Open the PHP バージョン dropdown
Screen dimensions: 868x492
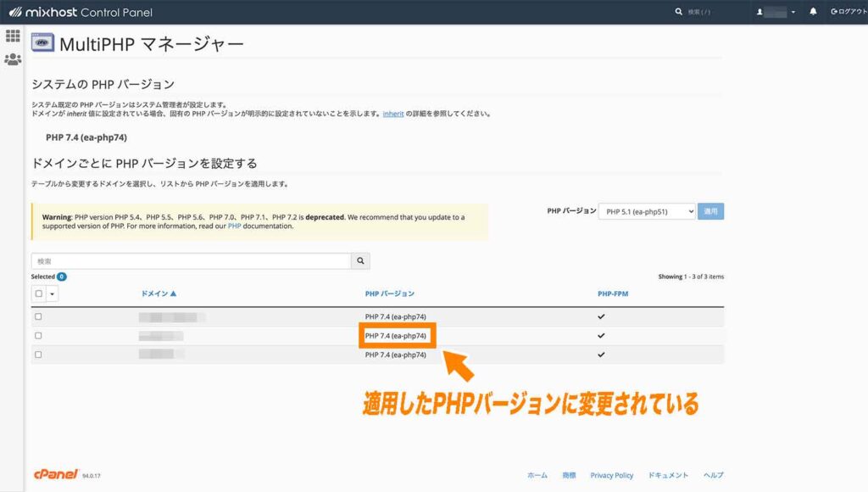[x=646, y=210]
